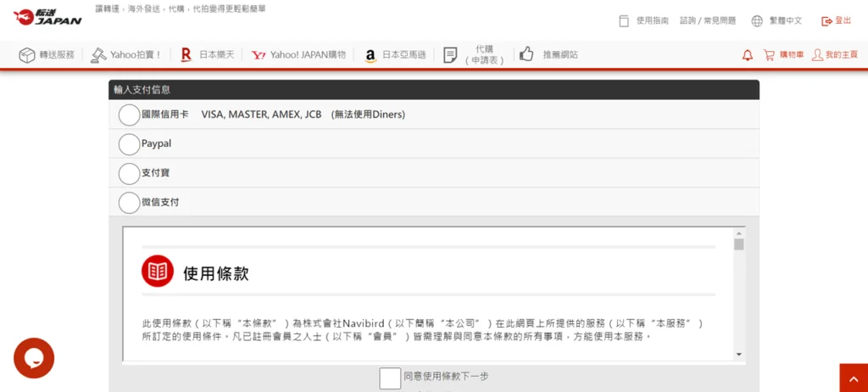The image size is (868, 392).
Task: Open 轉送服務 menu
Action: coord(57,55)
